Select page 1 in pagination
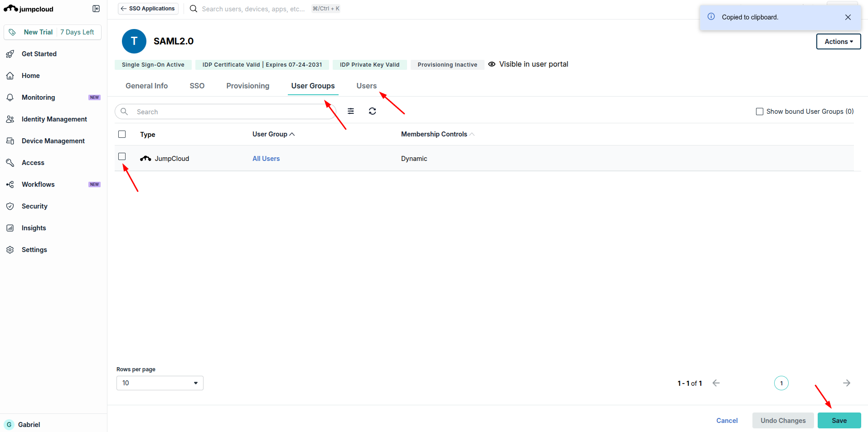 click(781, 383)
